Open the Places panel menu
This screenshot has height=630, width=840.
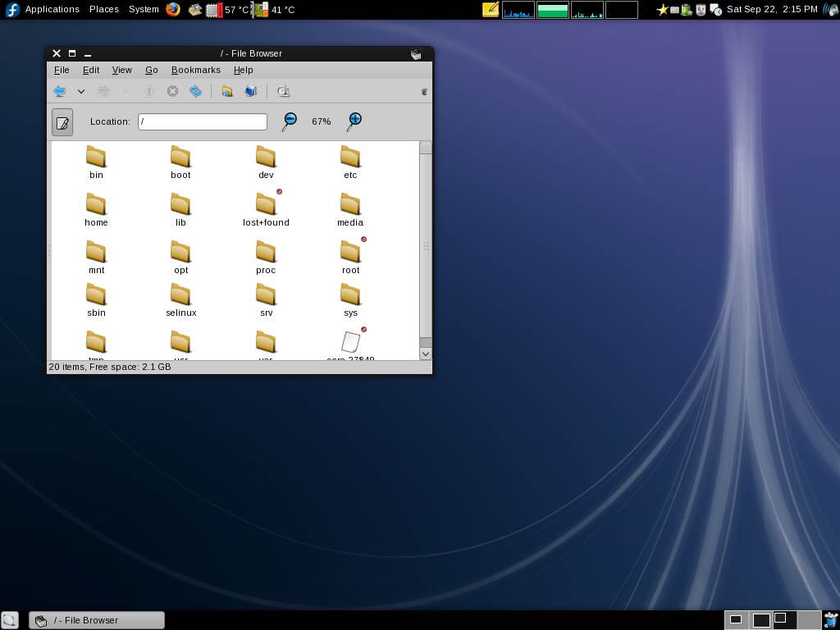[x=104, y=10]
